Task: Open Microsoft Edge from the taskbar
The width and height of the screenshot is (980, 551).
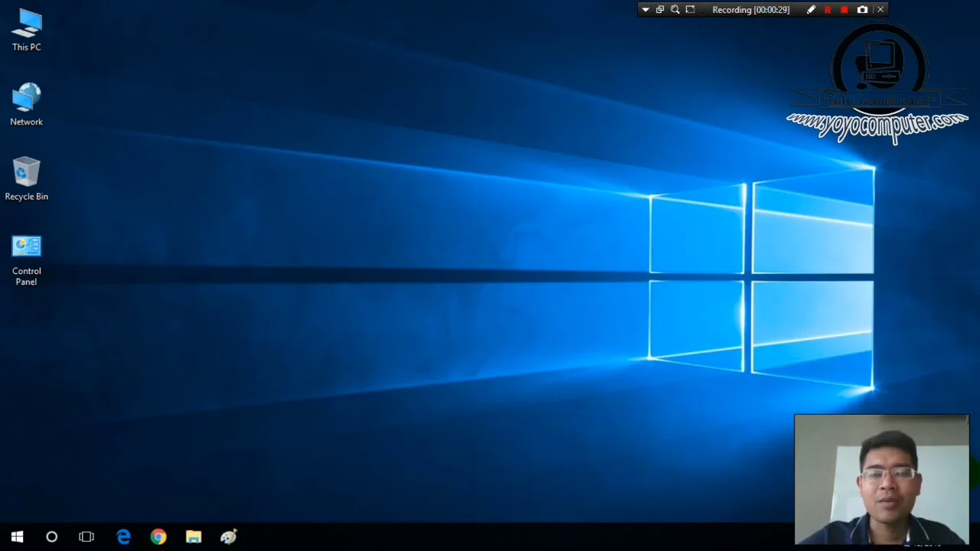Action: pos(123,536)
